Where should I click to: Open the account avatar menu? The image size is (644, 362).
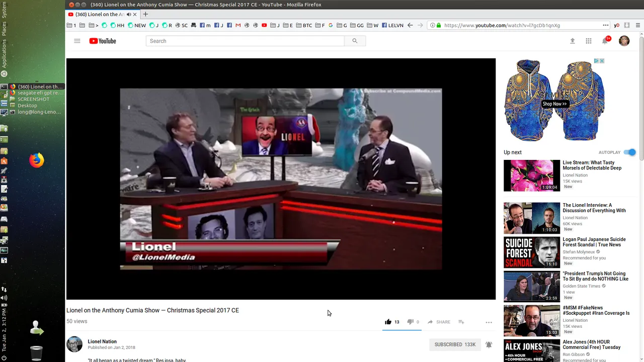coord(624,41)
